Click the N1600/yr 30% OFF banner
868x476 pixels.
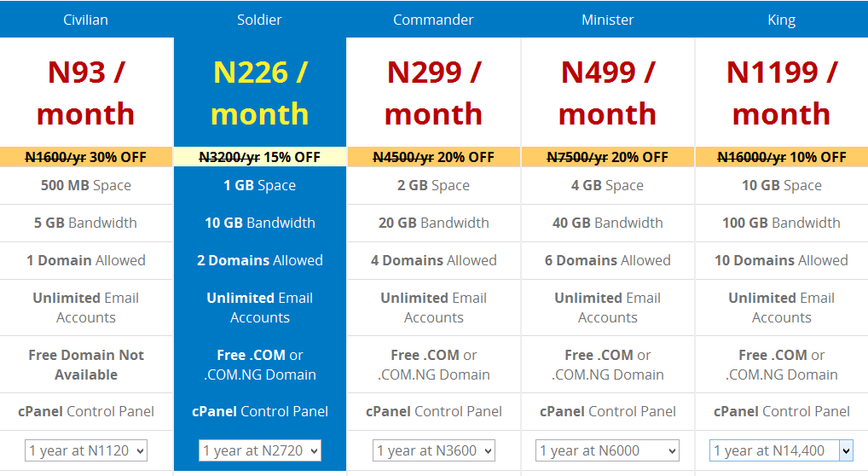(x=86, y=157)
